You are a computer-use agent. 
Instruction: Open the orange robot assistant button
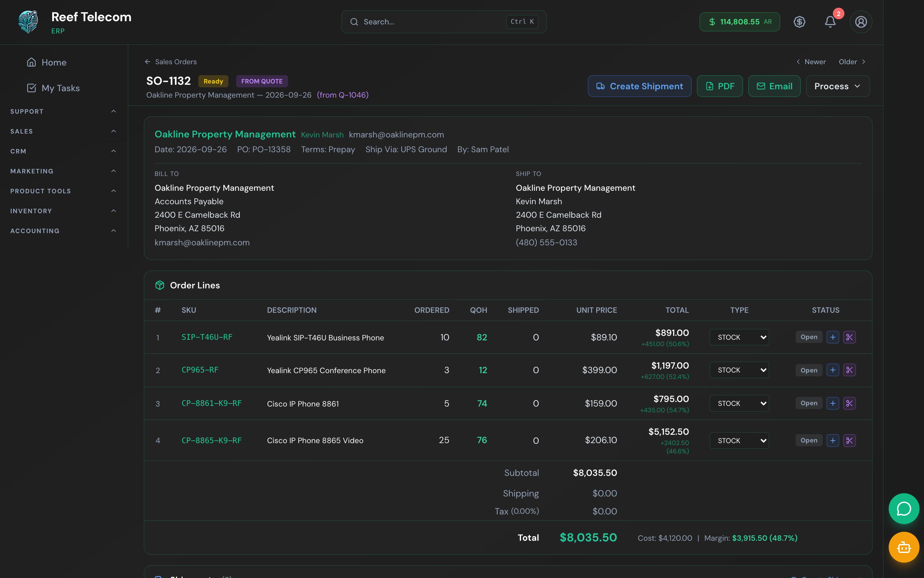[x=904, y=547]
